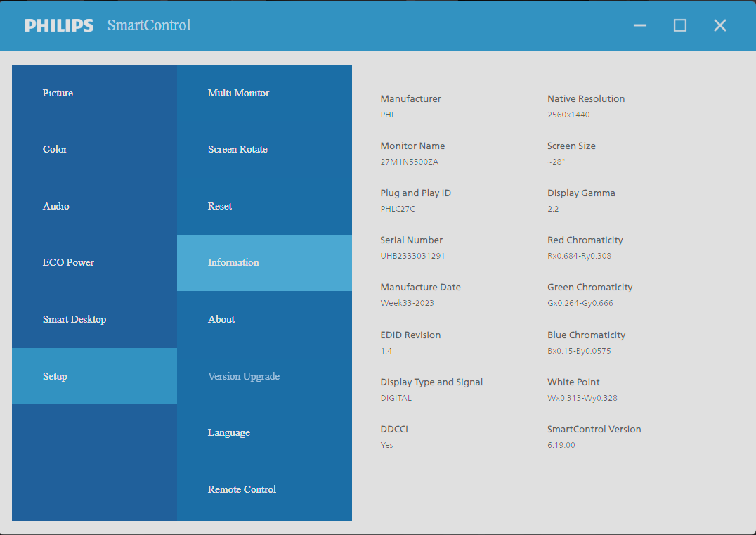Click the resolution value 2560x1440
Viewport: 756px width, 535px height.
(x=568, y=115)
